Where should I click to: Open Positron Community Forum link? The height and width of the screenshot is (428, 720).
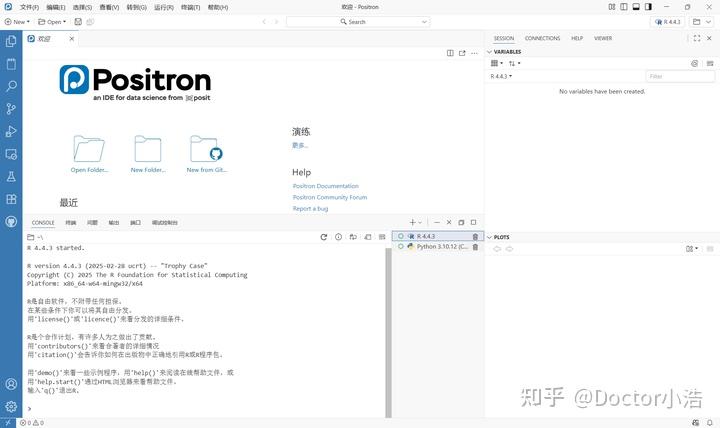coord(330,197)
